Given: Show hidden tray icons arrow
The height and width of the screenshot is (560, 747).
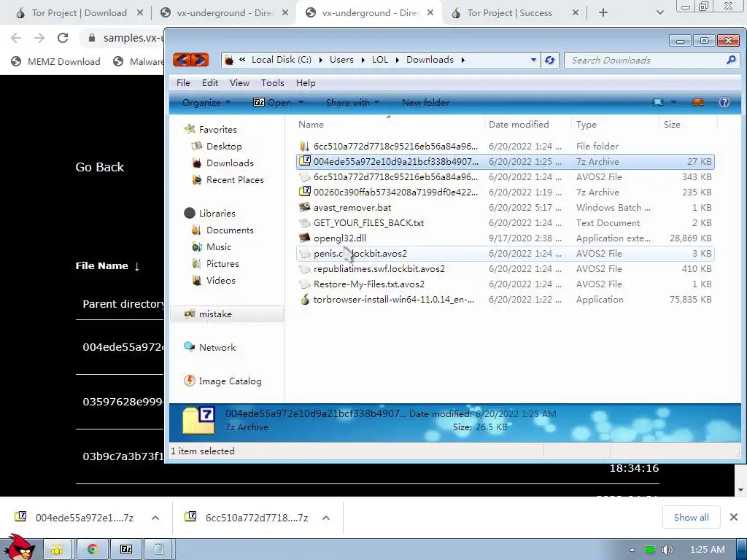Looking at the screenshot, I should pos(632,550).
